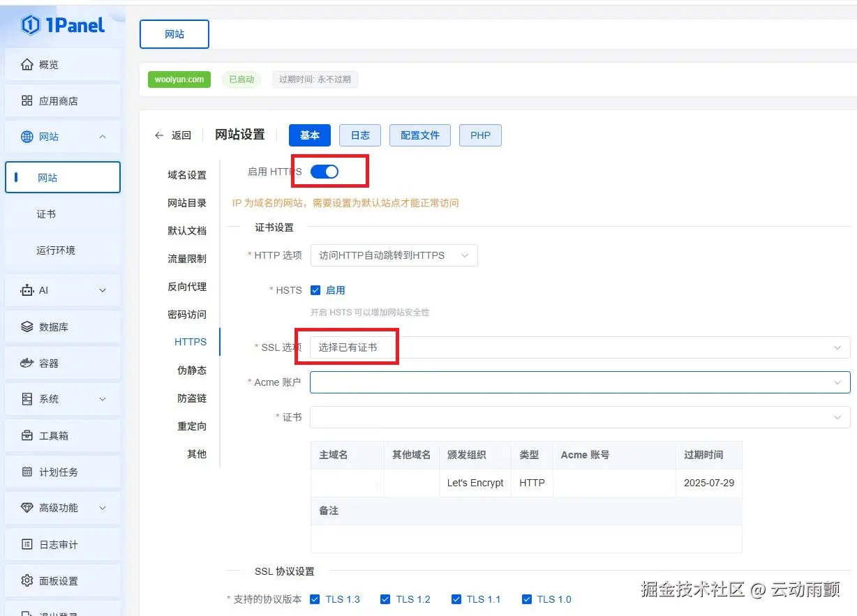This screenshot has height=616, width=857.
Task: Open 反向代理 reverse proxy settings
Action: click(187, 286)
